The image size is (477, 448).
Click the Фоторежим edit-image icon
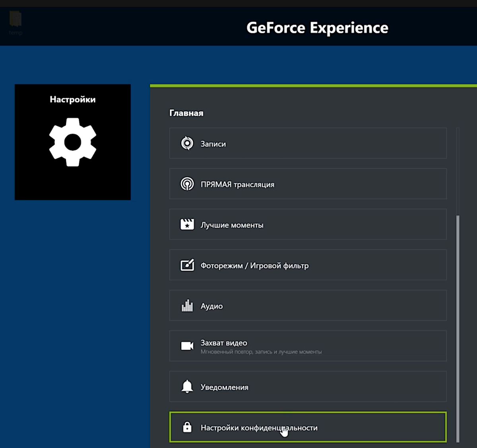(x=187, y=265)
